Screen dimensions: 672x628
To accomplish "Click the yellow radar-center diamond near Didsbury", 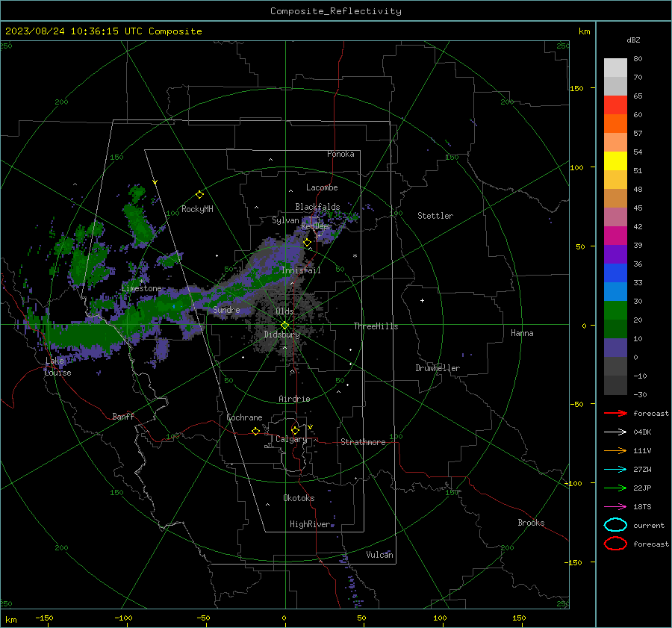I will click(x=284, y=326).
